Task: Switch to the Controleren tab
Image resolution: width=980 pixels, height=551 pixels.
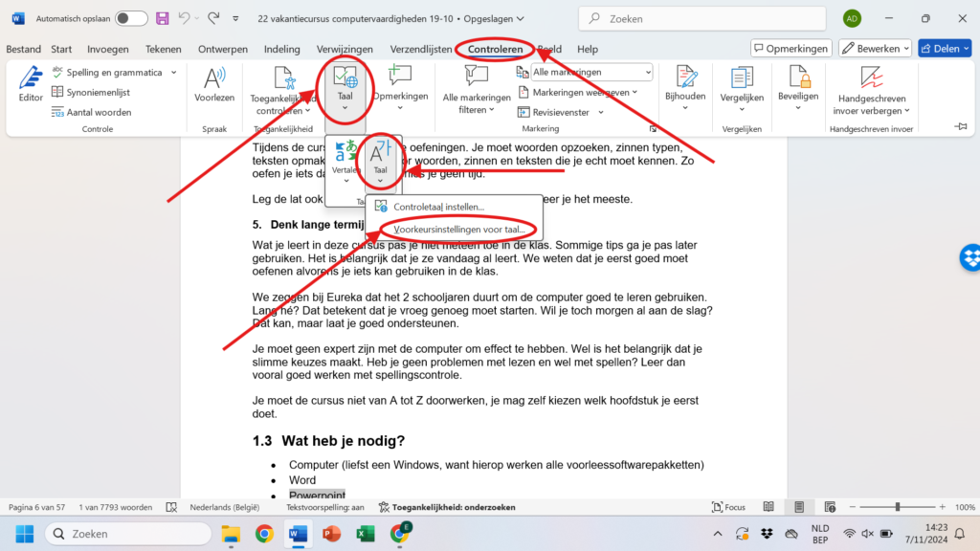Action: click(x=495, y=49)
